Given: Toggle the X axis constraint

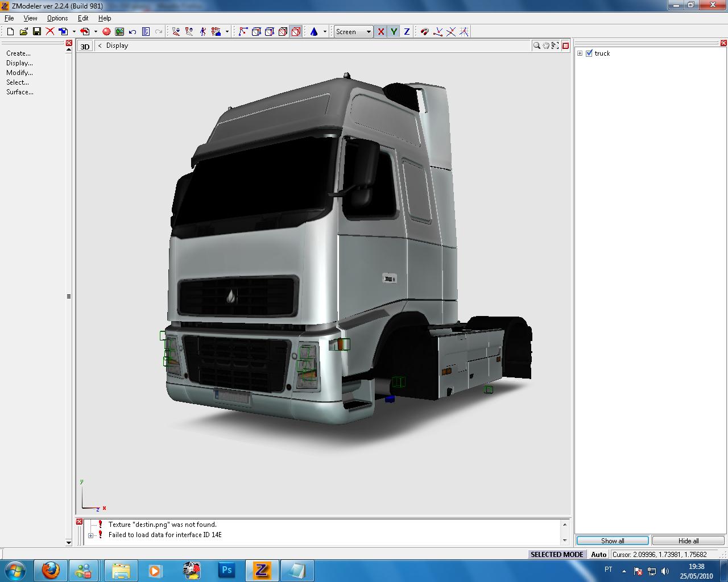Looking at the screenshot, I should (381, 32).
